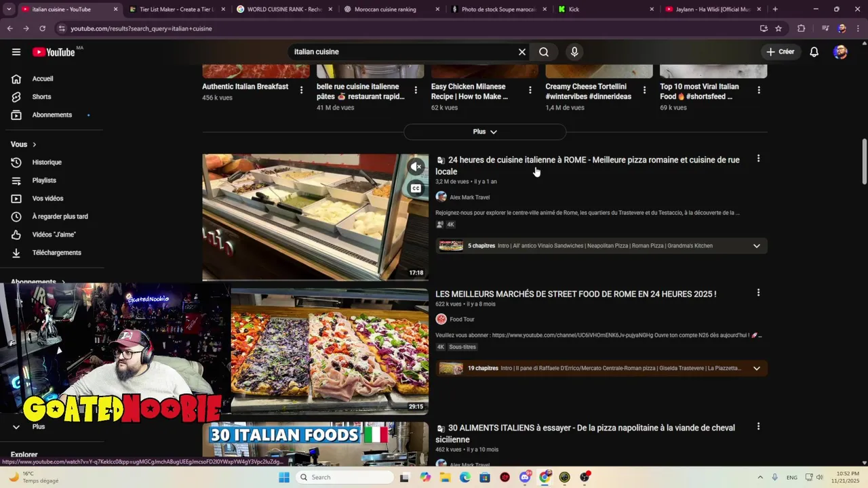The width and height of the screenshot is (868, 488).
Task: Switch to WORLD CUISINE RANK tab
Action: click(x=284, y=9)
